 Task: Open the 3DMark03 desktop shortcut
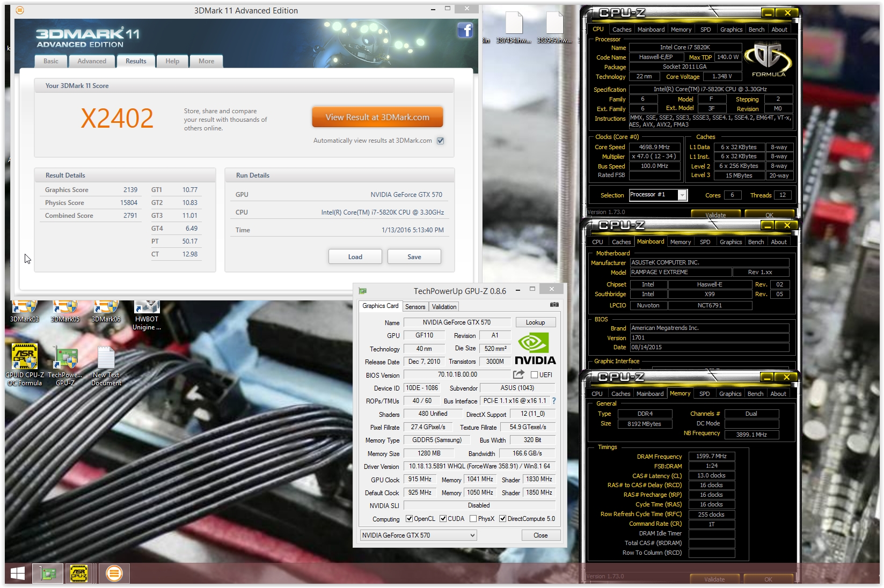coord(25,311)
